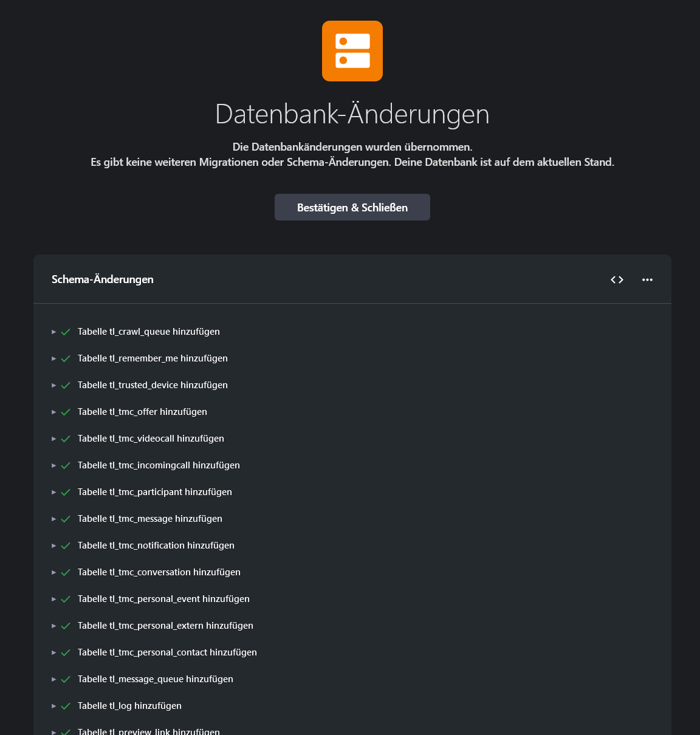Click green checkmark of tl_tmc_participant
The image size is (700, 735).
66,492
